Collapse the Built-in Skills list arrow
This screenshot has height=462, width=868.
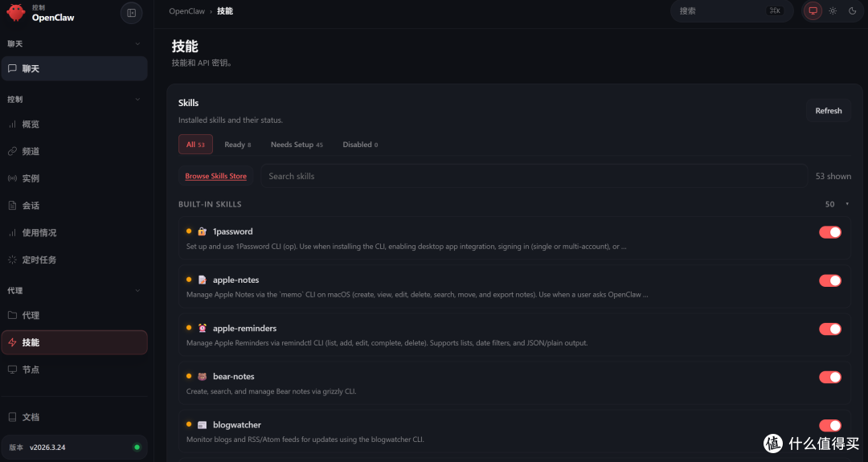point(846,204)
